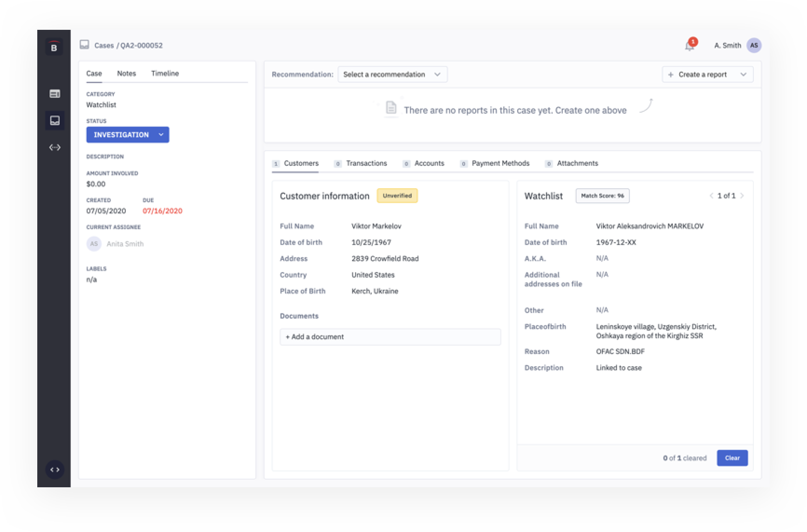Select the Customers tab
Viewport: 807px width, 532px height.
tap(295, 164)
